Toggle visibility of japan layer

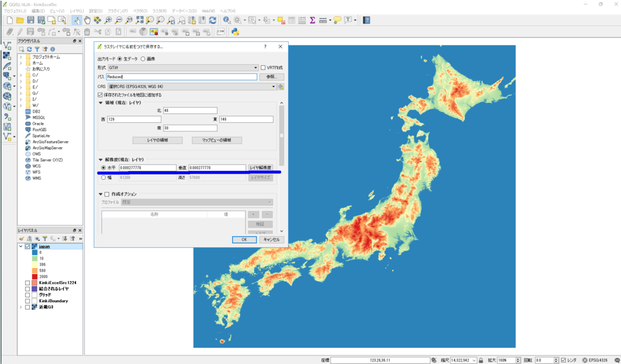[27, 247]
